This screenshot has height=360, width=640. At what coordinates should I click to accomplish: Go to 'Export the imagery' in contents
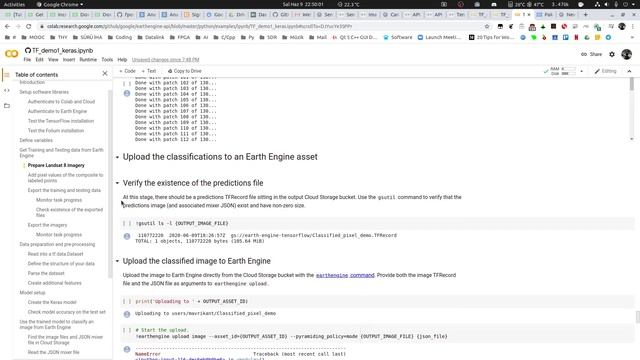pos(47,225)
